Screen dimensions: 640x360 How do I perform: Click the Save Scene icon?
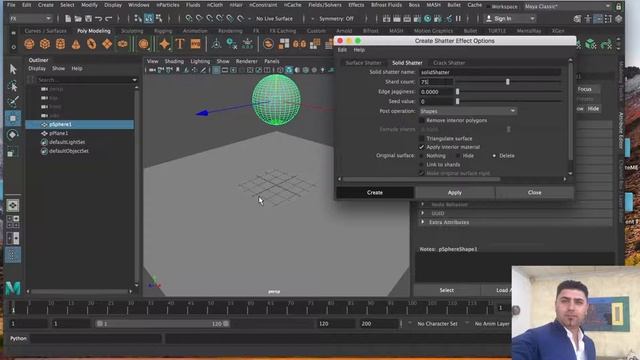[88, 18]
